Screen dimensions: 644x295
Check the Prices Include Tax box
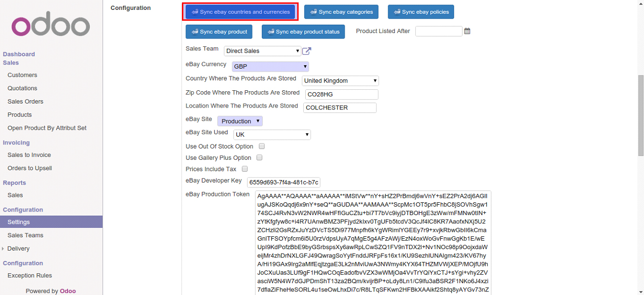click(x=245, y=169)
